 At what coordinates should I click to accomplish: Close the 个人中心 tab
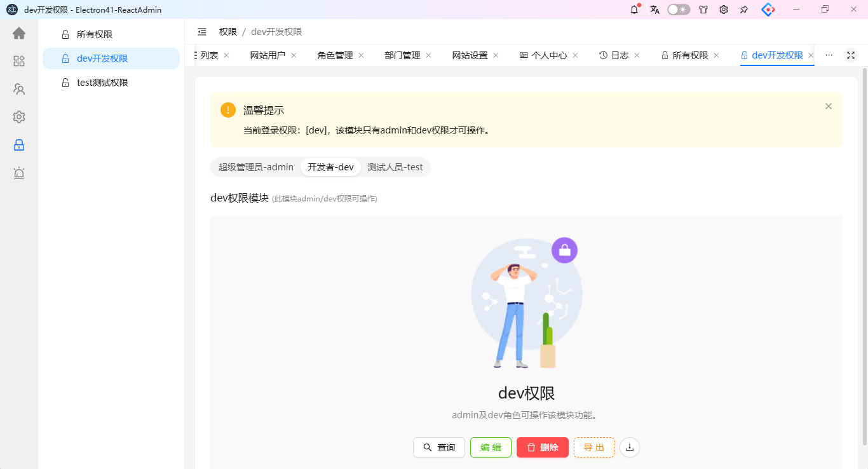point(575,55)
